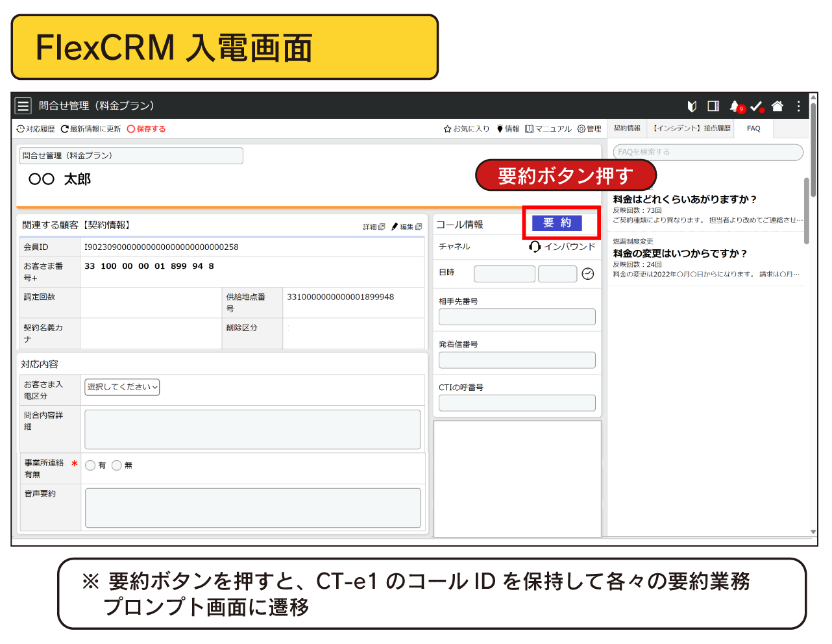This screenshot has width=832, height=644.
Task: Switch to 【インシデント】接点履歴 tab
Action: 692,129
